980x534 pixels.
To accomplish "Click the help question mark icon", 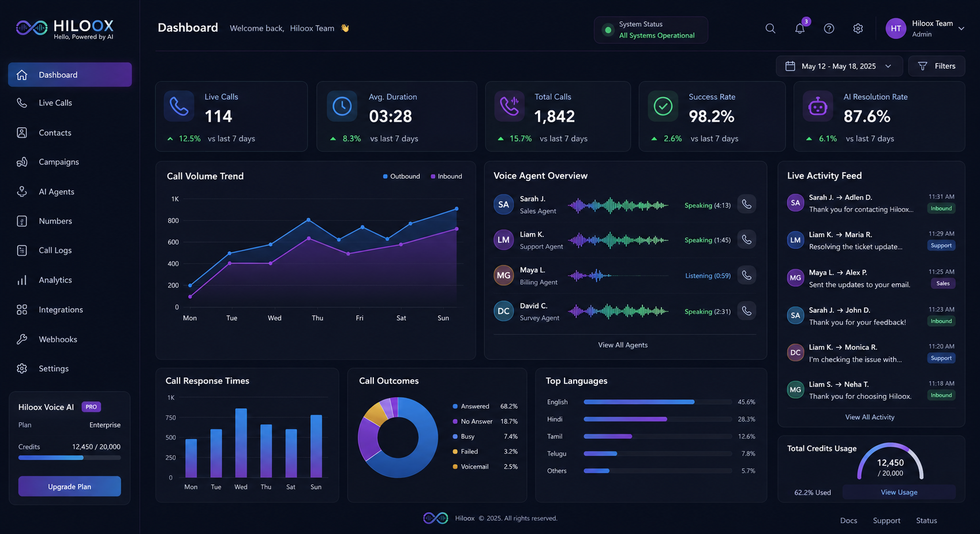I will pos(829,28).
